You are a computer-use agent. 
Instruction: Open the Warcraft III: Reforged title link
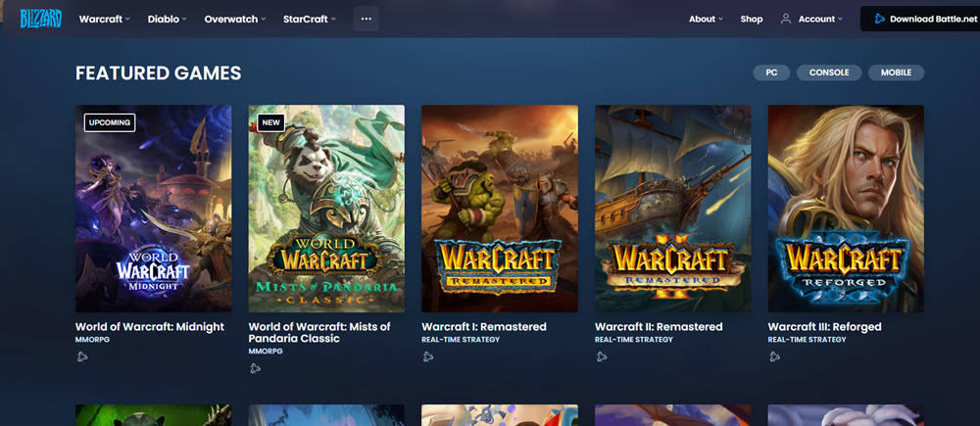pos(824,327)
